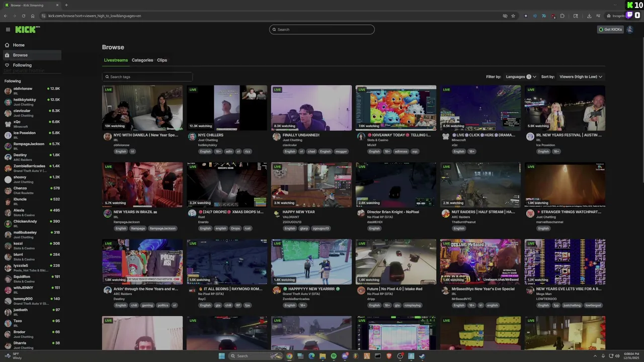This screenshot has width=644, height=362.
Task: Open the hamburger sidebar menu
Action: [8, 30]
